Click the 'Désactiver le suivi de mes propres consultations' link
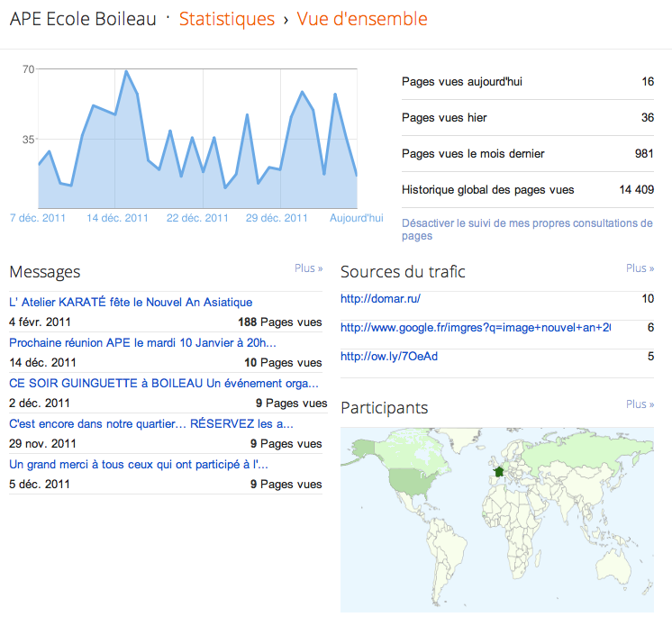Screen dimensions: 672x626 point(526,229)
